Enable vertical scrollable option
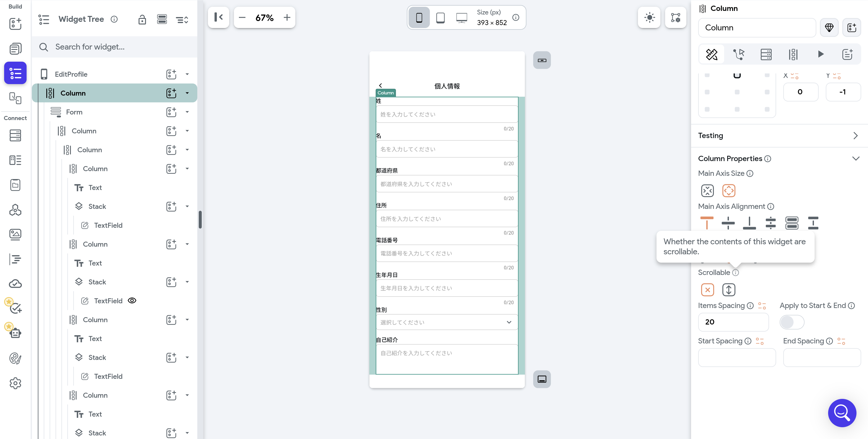Screen dimensions: 868x439 tap(729, 289)
